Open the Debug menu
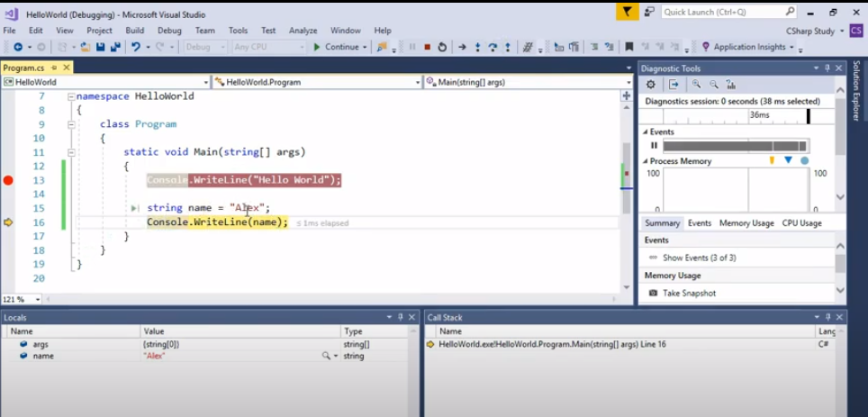 [x=169, y=31]
